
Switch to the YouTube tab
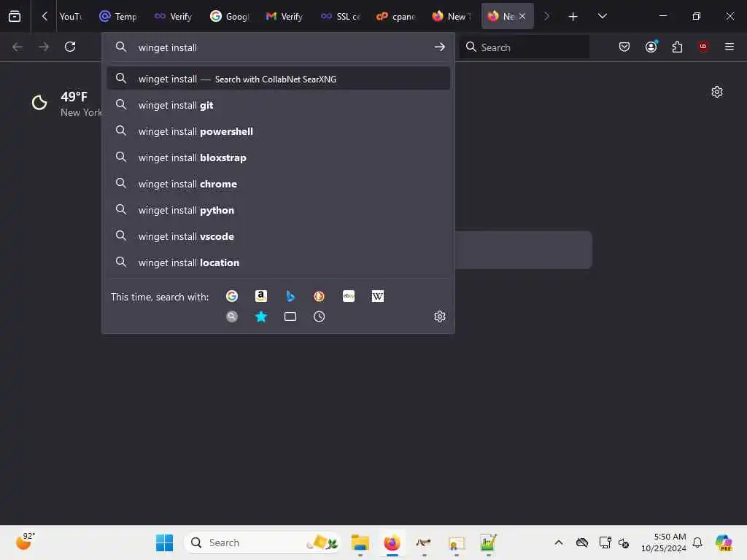(x=71, y=17)
